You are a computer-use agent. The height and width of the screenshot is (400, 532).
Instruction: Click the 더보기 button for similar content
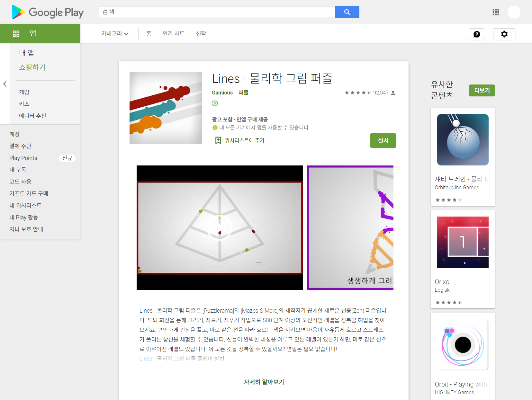click(482, 90)
